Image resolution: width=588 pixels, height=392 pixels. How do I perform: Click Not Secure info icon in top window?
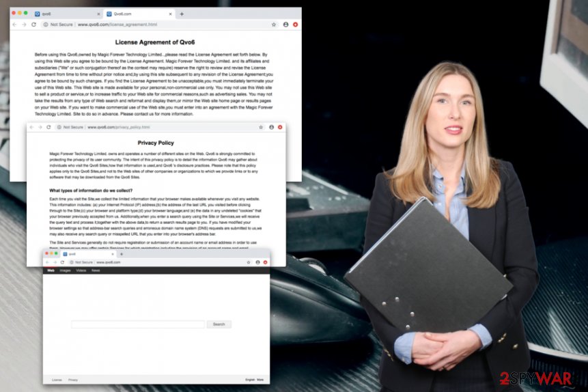point(45,25)
